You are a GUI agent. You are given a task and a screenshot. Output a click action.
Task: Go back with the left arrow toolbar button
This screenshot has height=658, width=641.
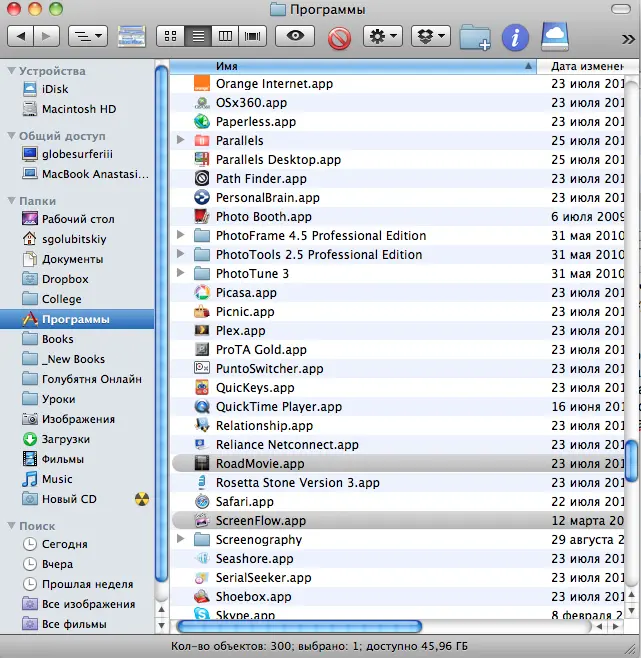tap(21, 37)
